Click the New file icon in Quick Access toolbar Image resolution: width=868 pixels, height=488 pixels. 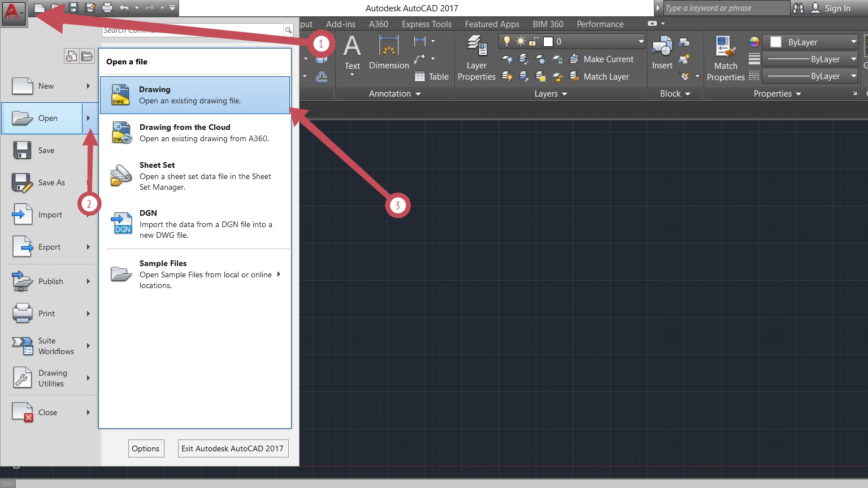pos(38,7)
